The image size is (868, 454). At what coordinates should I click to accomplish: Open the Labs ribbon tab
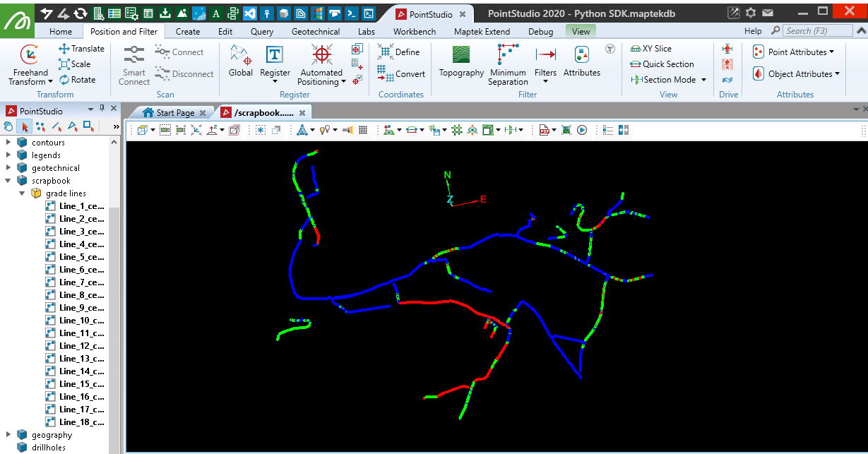(x=367, y=31)
